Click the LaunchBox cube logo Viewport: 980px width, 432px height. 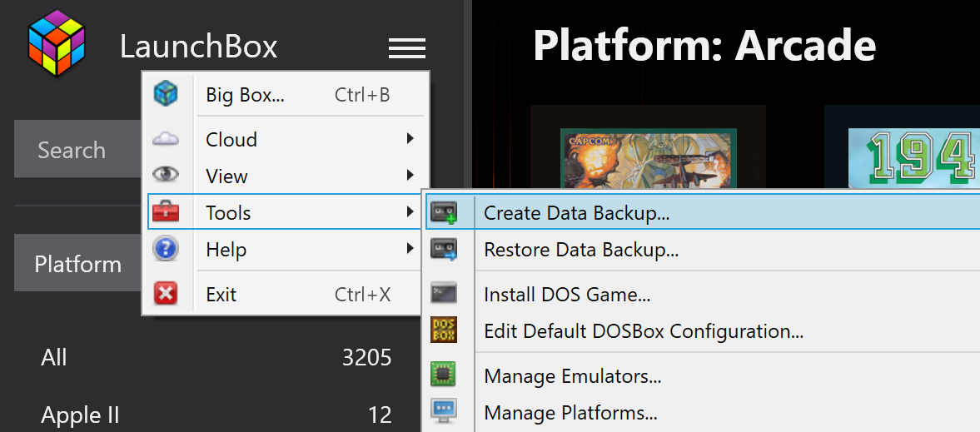point(57,43)
